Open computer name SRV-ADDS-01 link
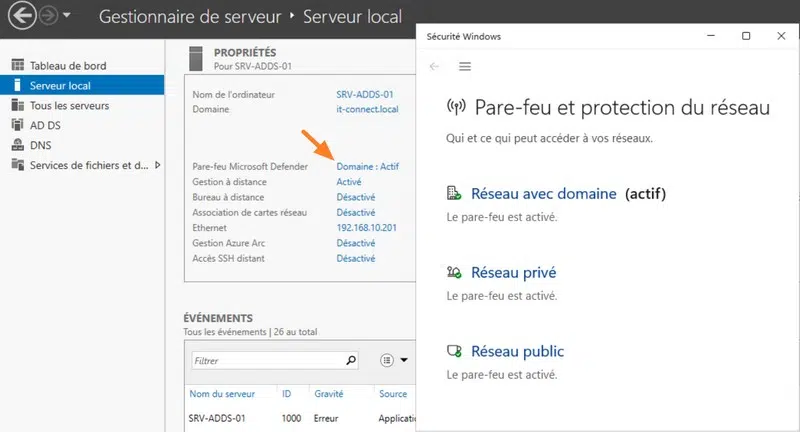The width and height of the screenshot is (800, 432). [x=364, y=94]
